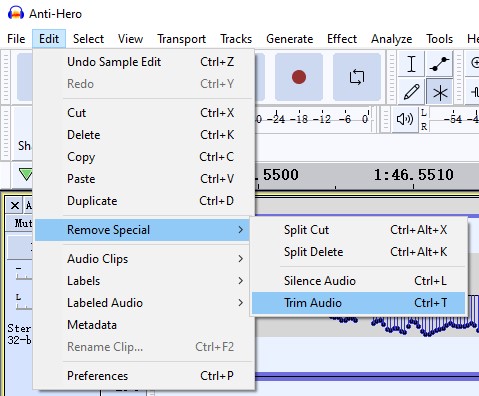Expand the Remove Special submenu
479x396 pixels.
(x=143, y=230)
